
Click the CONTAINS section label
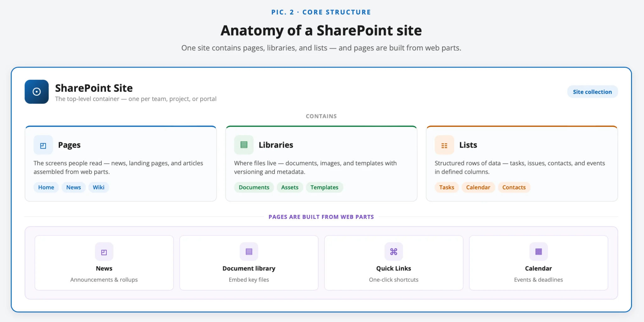pos(321,116)
